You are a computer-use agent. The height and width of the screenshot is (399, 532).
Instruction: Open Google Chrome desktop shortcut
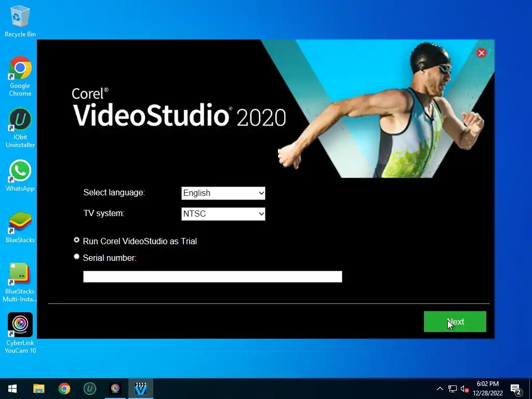[x=20, y=76]
